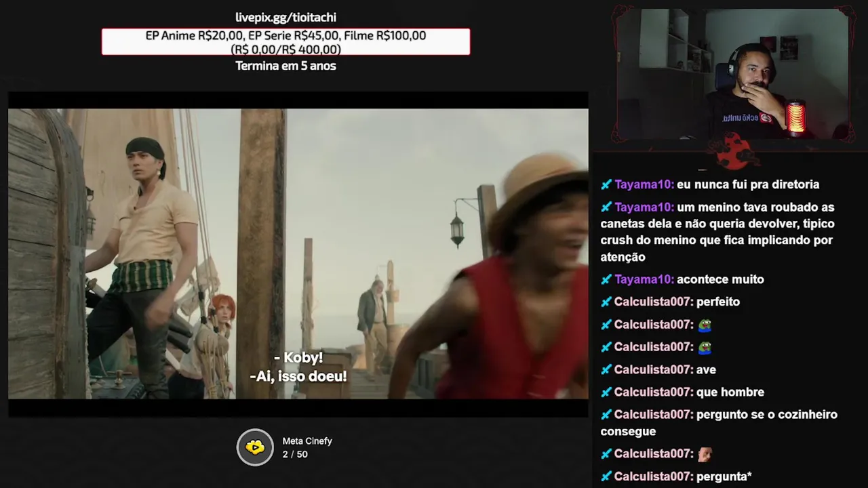Image resolution: width=868 pixels, height=488 pixels.
Task: Click sword badge beside 'pergunta*' message
Action: point(606,476)
